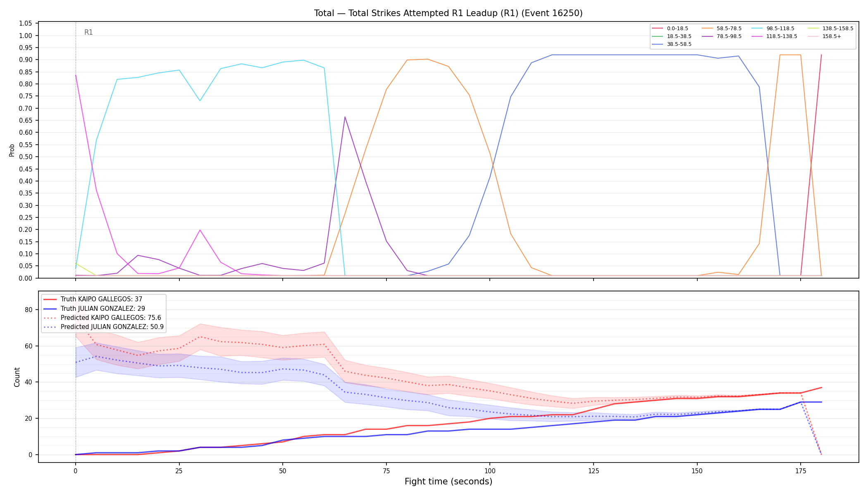Click the "Truth JULIAN GONZALEZ: 29" legend label
This screenshot has width=868, height=496.
103,309
